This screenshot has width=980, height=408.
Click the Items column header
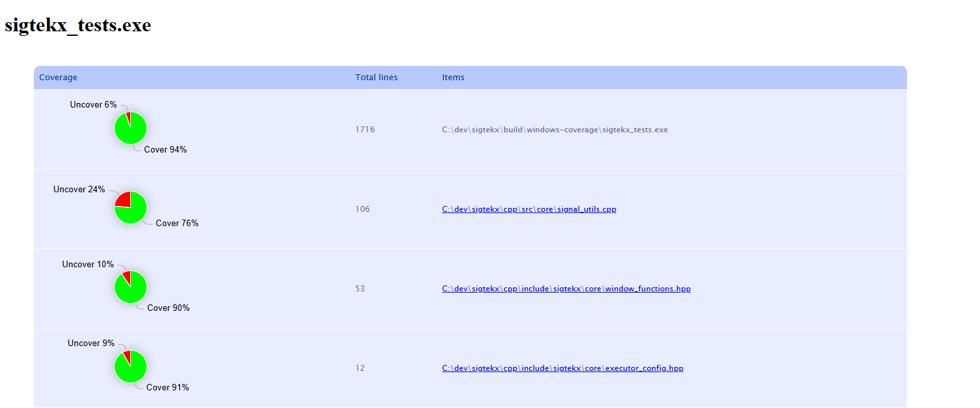tap(453, 77)
